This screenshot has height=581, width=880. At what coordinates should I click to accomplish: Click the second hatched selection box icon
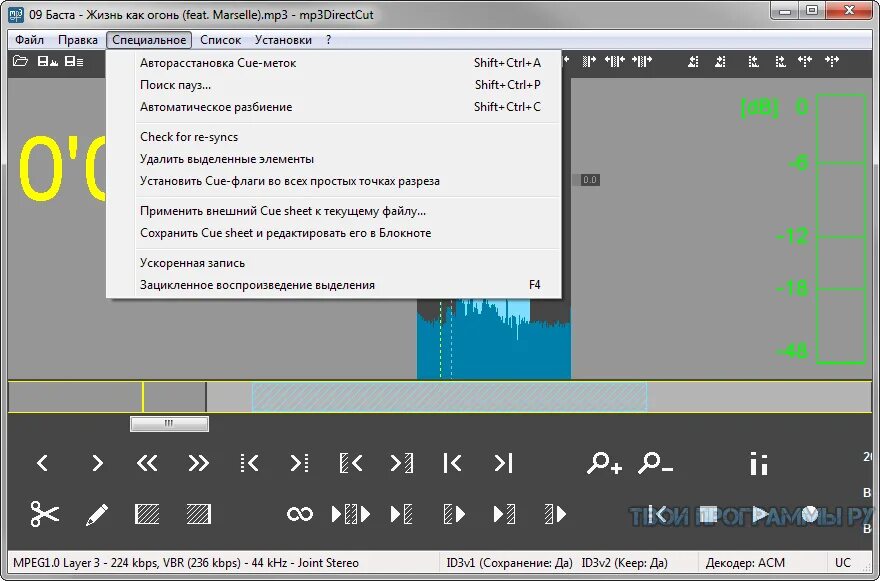point(199,514)
